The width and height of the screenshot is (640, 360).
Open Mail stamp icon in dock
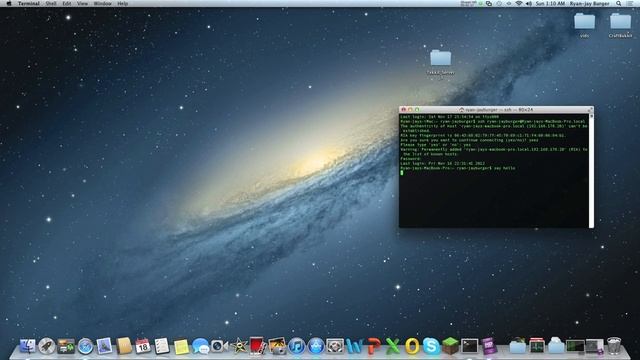pyautogui.click(x=104, y=346)
